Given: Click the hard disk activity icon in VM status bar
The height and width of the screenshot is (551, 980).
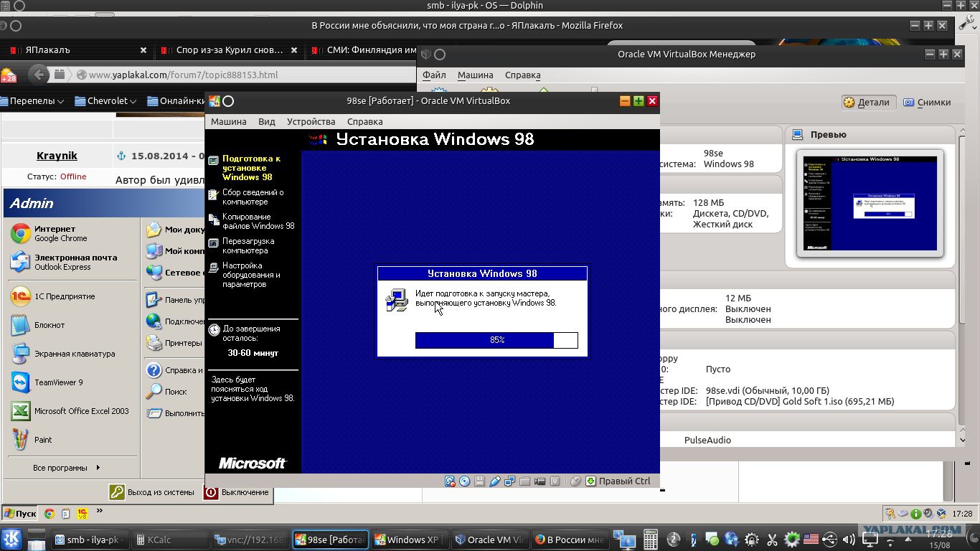Looking at the screenshot, I should pos(450,481).
